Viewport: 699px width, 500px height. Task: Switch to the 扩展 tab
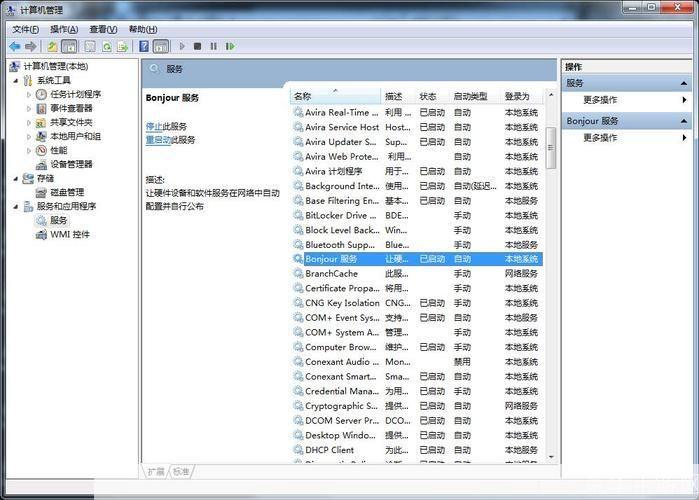[156, 472]
